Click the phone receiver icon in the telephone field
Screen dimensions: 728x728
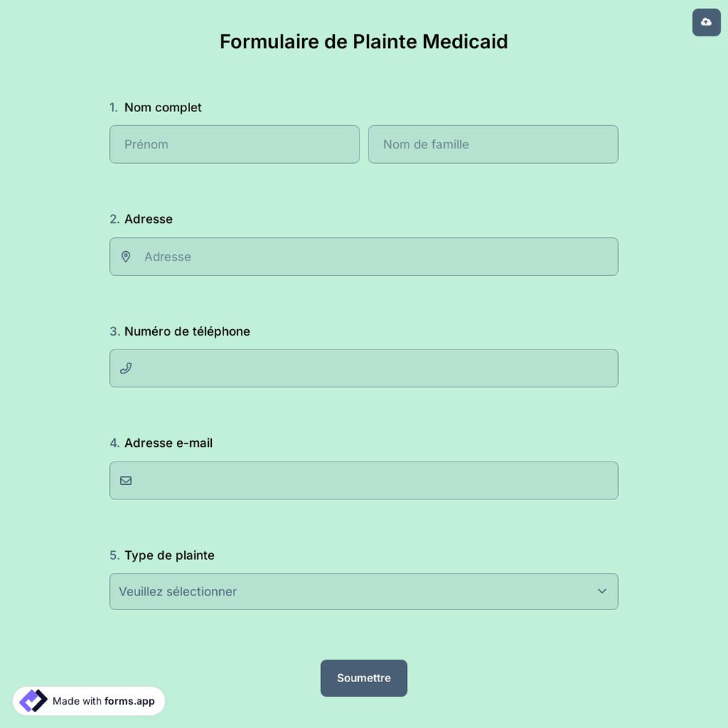pyautogui.click(x=125, y=368)
